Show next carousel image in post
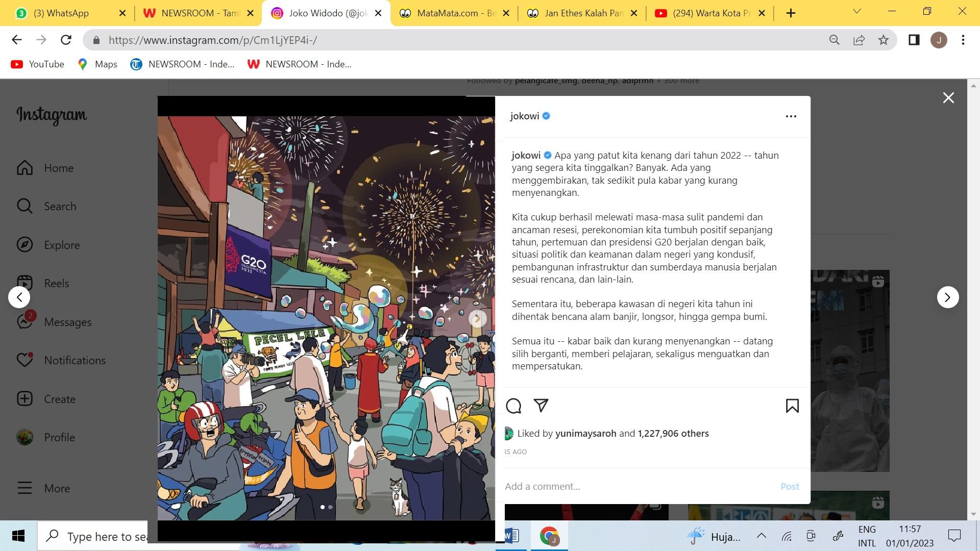Screen dimensions: 980x551 (477, 318)
